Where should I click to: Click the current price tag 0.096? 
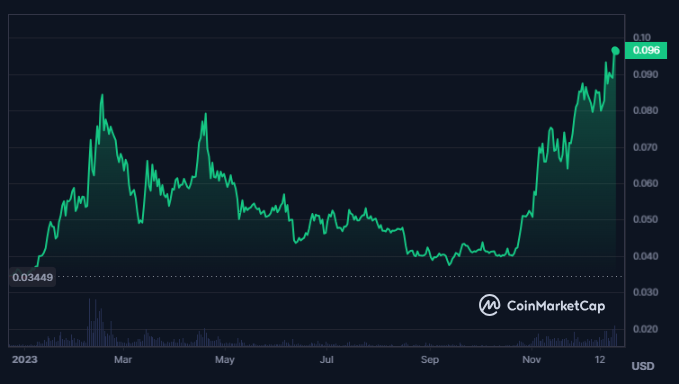646,50
